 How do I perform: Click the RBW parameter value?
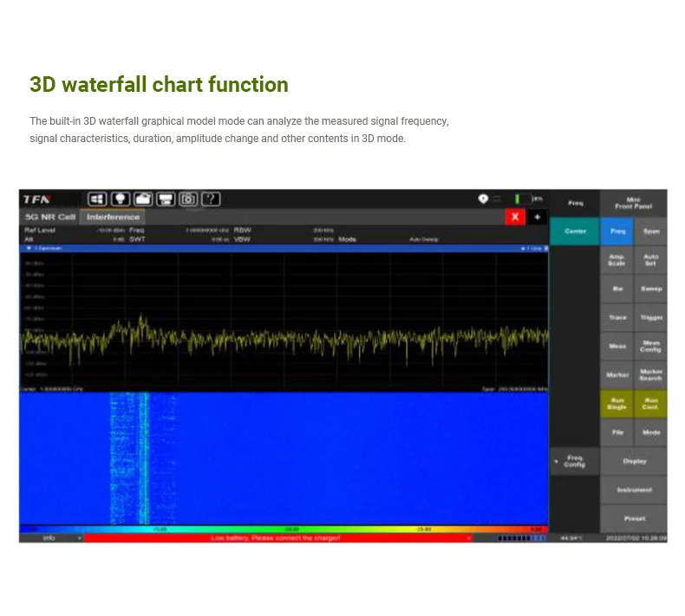[x=323, y=230]
